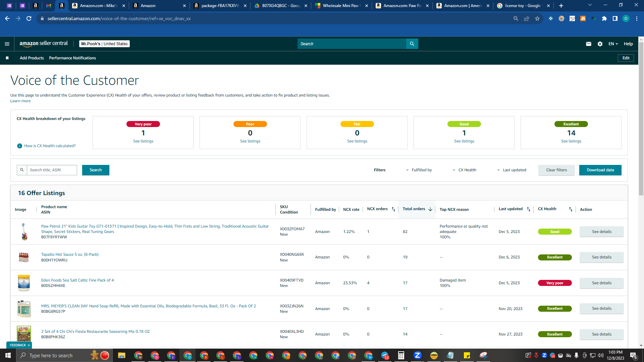Sort by Last updated column arrows
This screenshot has width=644, height=362.
tap(529, 209)
